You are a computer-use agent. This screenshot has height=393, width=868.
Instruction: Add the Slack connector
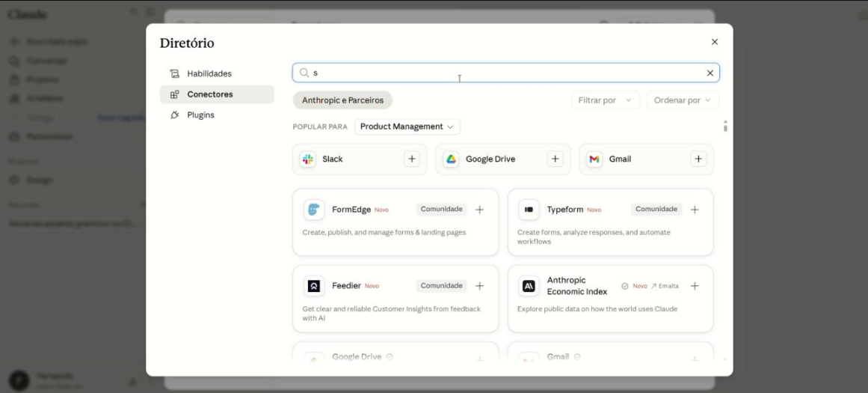coord(412,159)
